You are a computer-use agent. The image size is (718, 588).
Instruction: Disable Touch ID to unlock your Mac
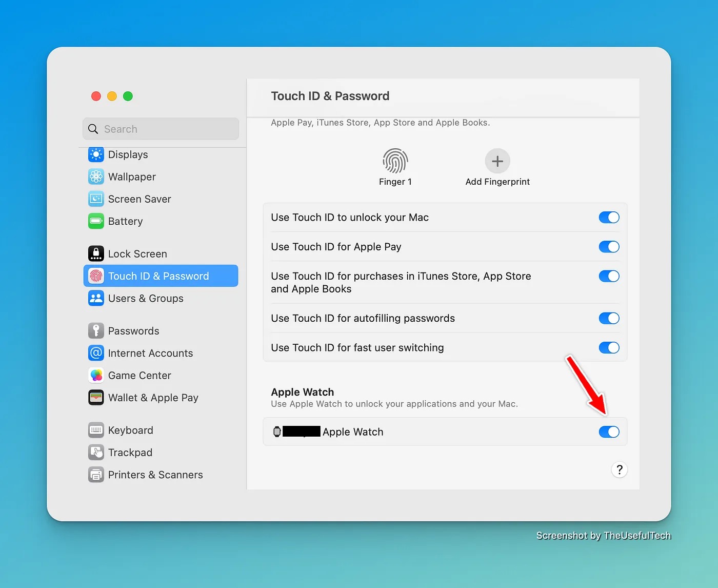[609, 218]
